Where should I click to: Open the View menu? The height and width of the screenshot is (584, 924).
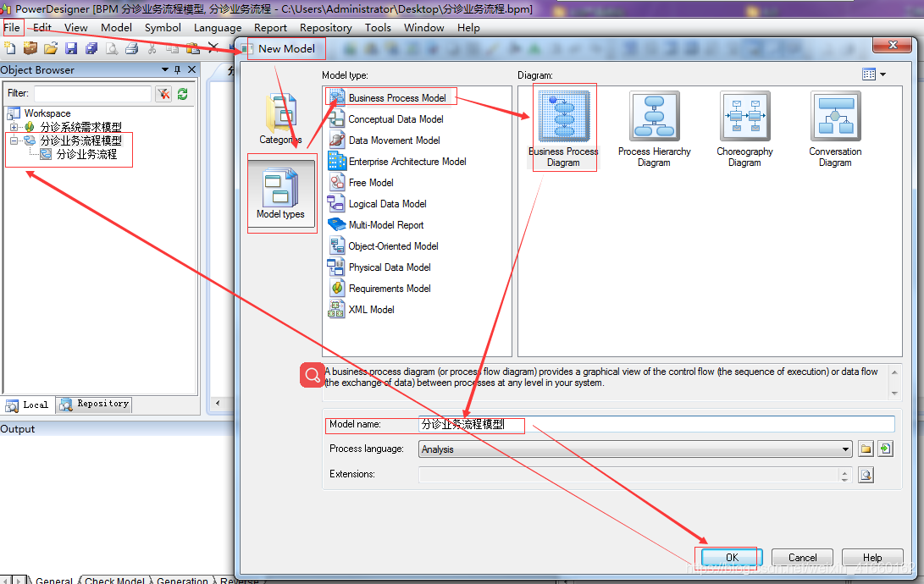pos(76,28)
